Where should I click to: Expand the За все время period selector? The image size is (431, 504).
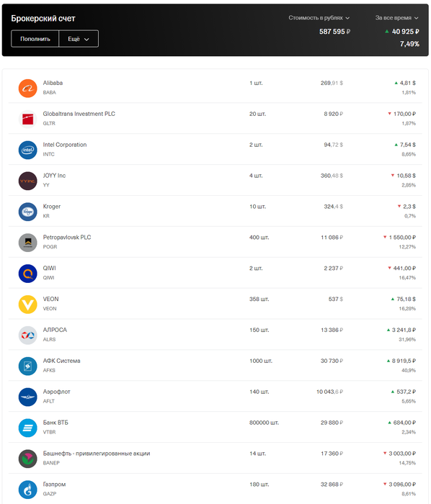point(396,18)
